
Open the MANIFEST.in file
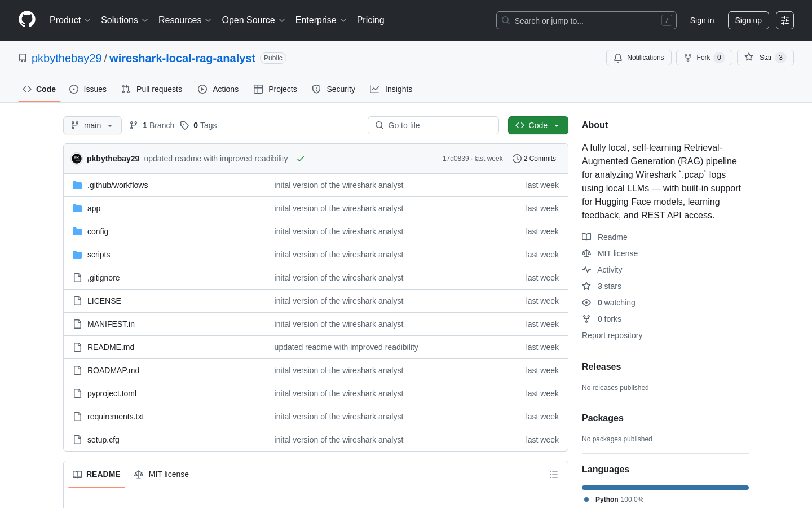tap(111, 324)
